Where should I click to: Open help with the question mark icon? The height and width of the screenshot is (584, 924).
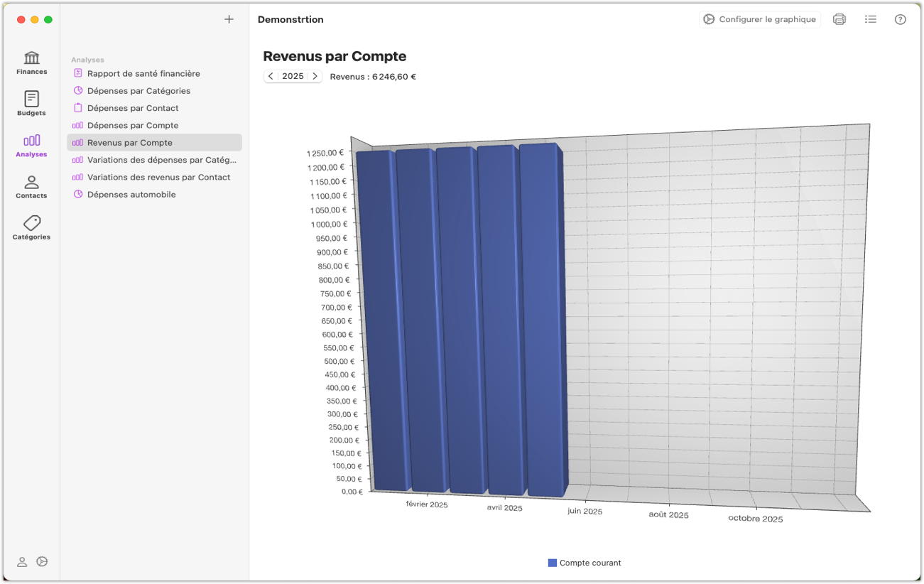click(x=901, y=19)
